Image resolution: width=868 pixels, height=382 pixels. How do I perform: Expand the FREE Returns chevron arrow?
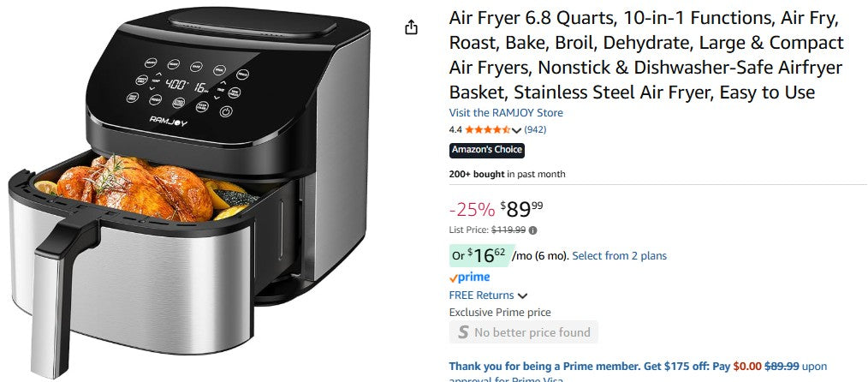[522, 296]
